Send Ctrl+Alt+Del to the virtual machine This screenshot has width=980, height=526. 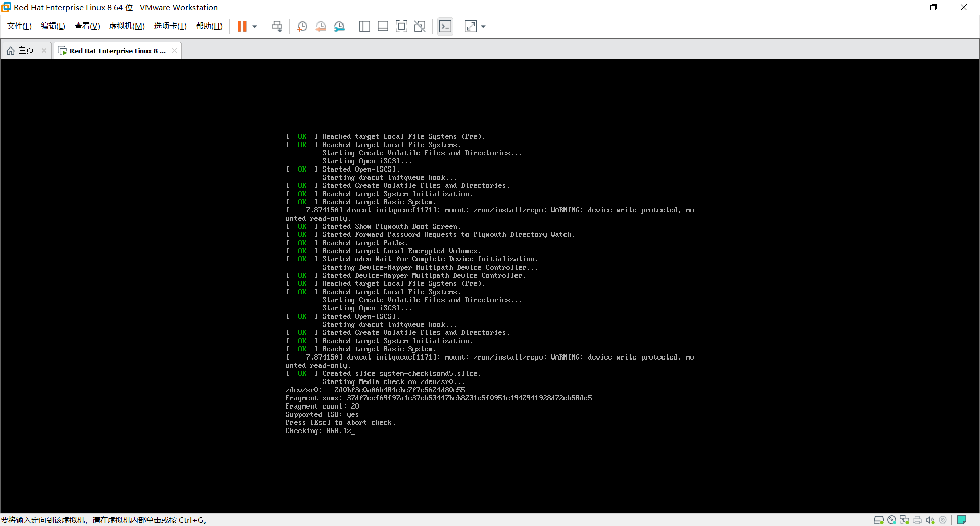tap(277, 27)
